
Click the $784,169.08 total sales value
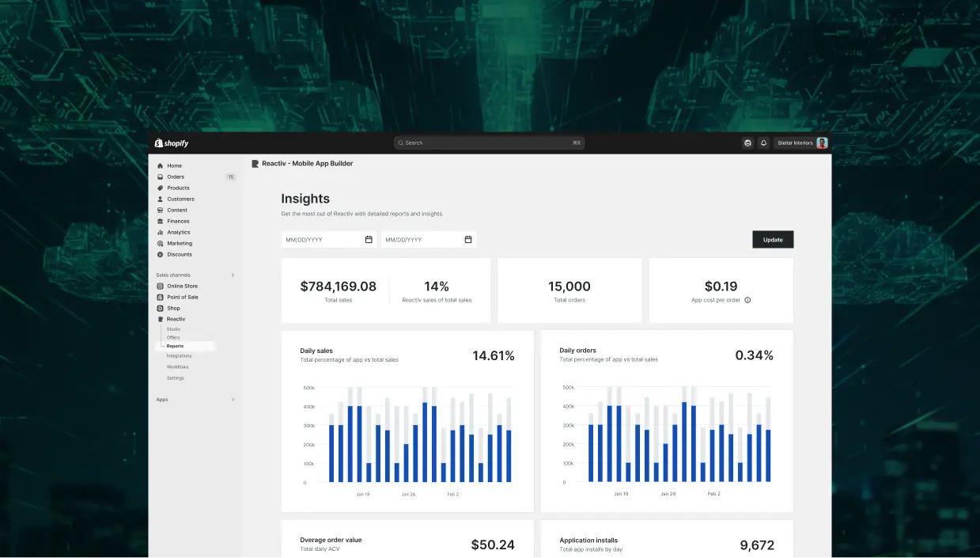point(339,287)
